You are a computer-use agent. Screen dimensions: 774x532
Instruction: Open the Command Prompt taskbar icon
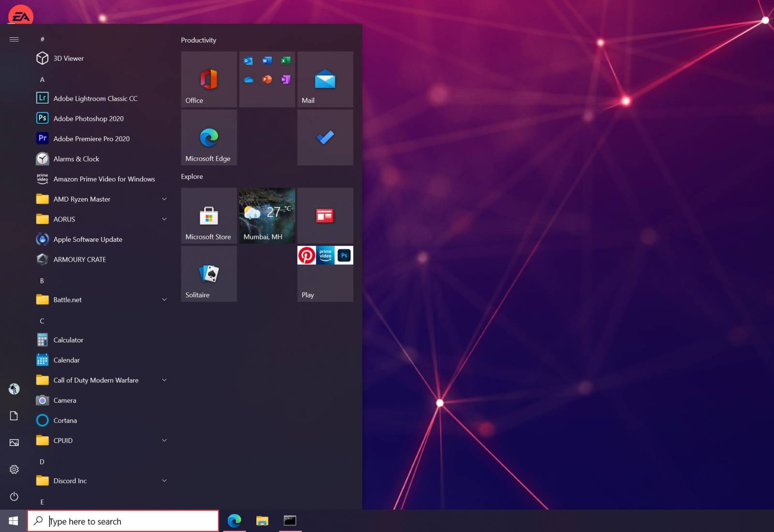tap(290, 521)
